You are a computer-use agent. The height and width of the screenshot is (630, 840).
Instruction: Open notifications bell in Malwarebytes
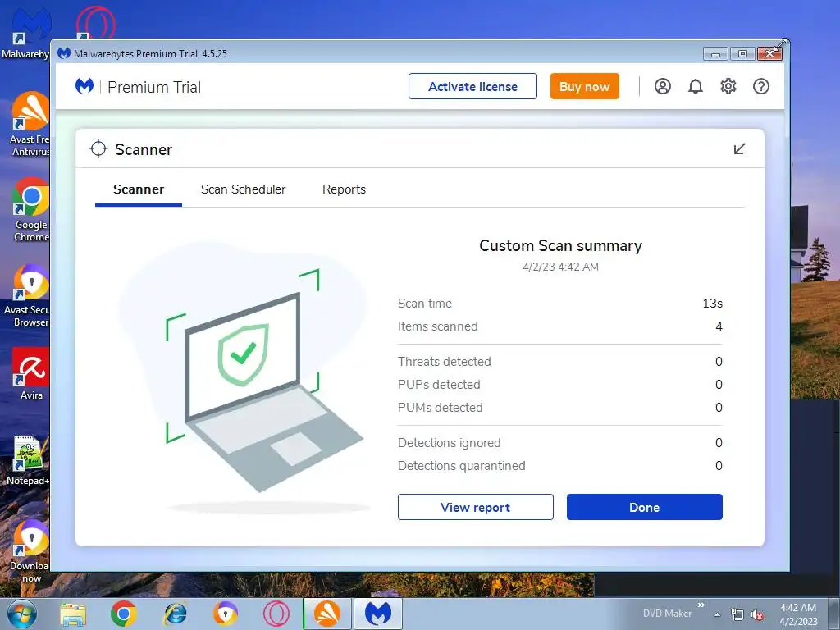[696, 86]
